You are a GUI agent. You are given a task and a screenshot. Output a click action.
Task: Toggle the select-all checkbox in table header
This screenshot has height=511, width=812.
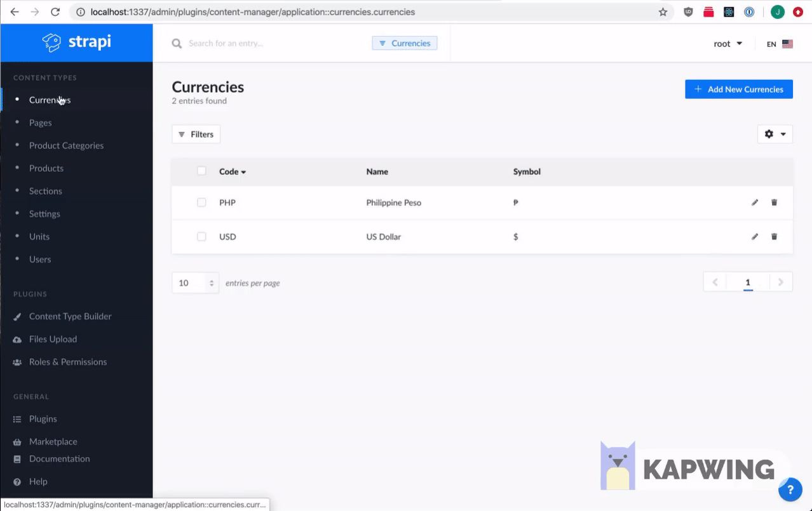(201, 171)
